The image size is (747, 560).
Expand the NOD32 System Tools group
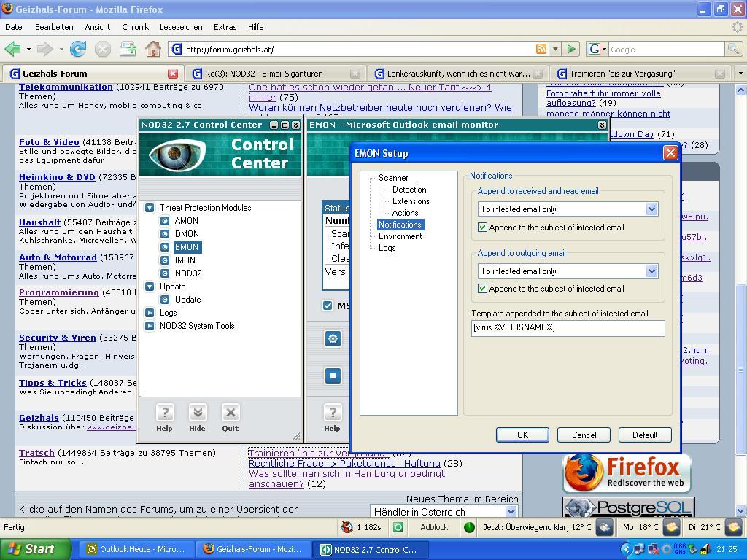tap(150, 326)
